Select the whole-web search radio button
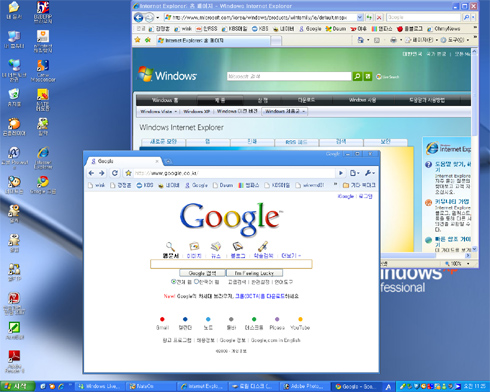The width and height of the screenshot is (490, 392). point(173,282)
